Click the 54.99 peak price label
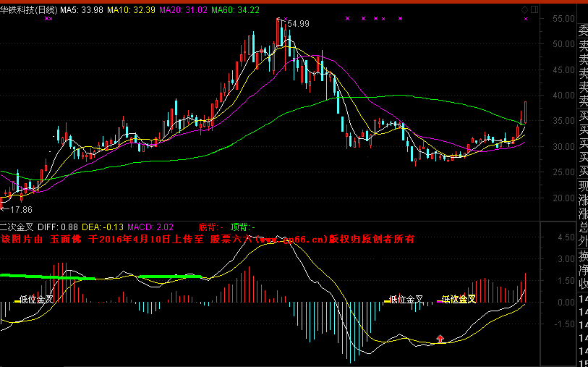Viewport: 588px width, 367px height. [298, 24]
